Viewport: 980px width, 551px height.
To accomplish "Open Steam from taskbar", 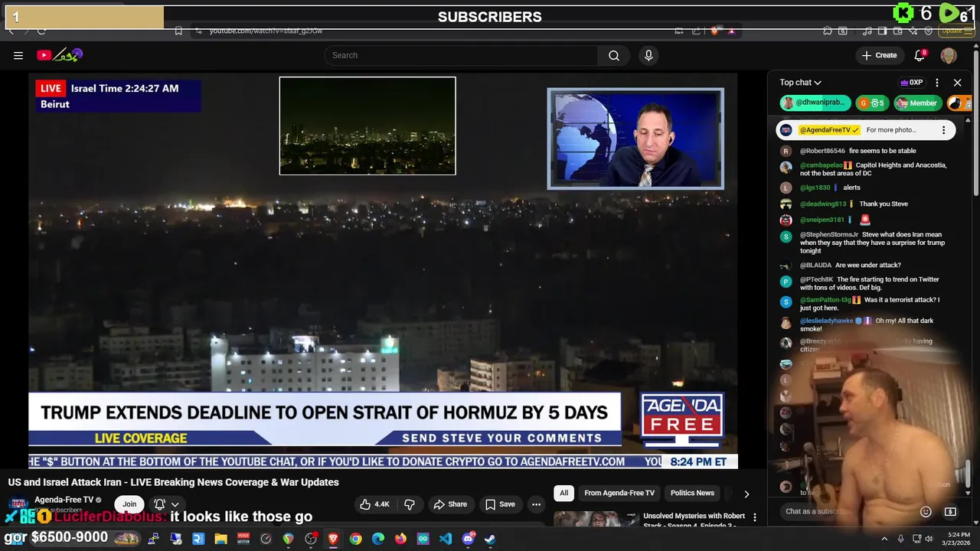I will [x=490, y=539].
